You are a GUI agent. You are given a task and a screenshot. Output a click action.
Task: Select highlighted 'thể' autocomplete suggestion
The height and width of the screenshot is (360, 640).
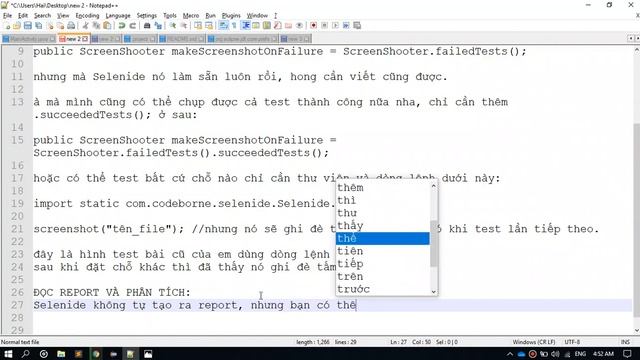point(382,238)
